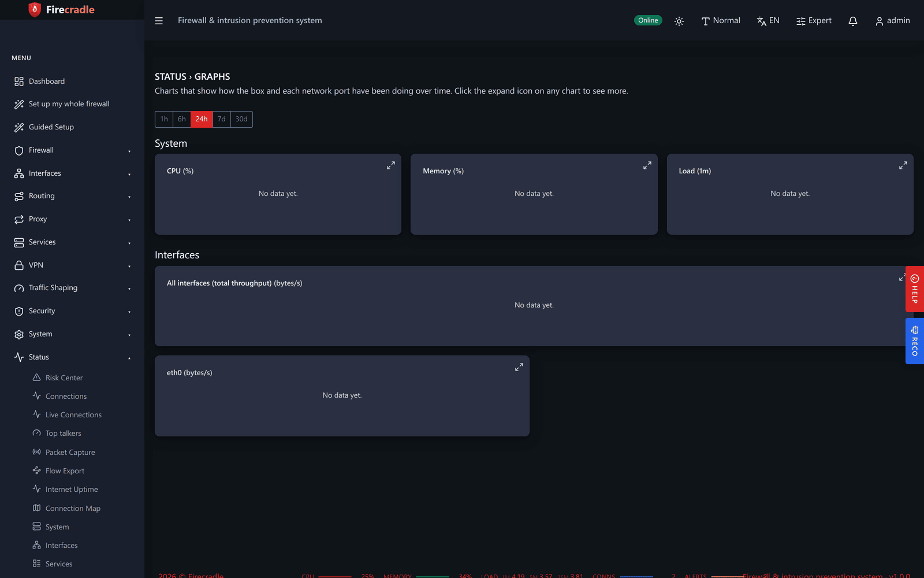924x578 pixels.
Task: Toggle the hamburger sidebar menu
Action: [159, 21]
